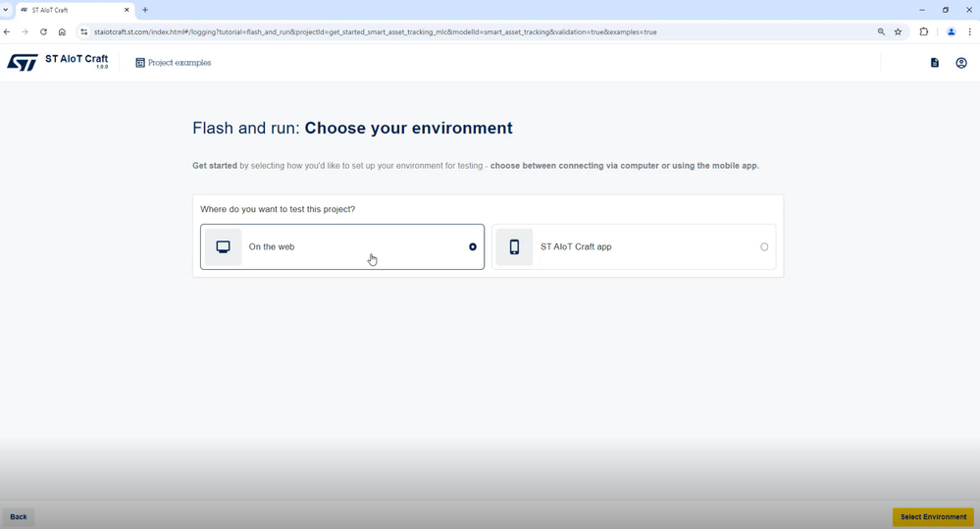Click the Project examples grid icon
The image size is (980, 529).
[x=140, y=63]
